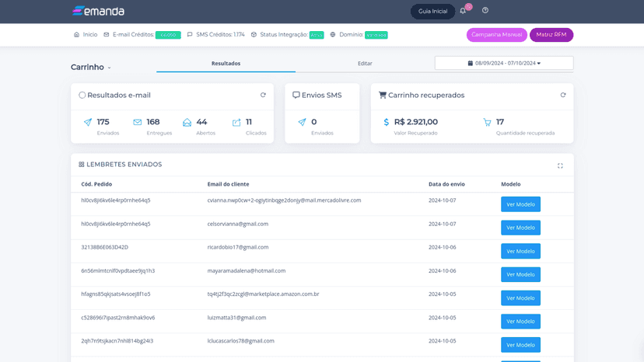View model for celsorvianna@gmail.com row
The width and height of the screenshot is (644, 362).
pyautogui.click(x=520, y=228)
